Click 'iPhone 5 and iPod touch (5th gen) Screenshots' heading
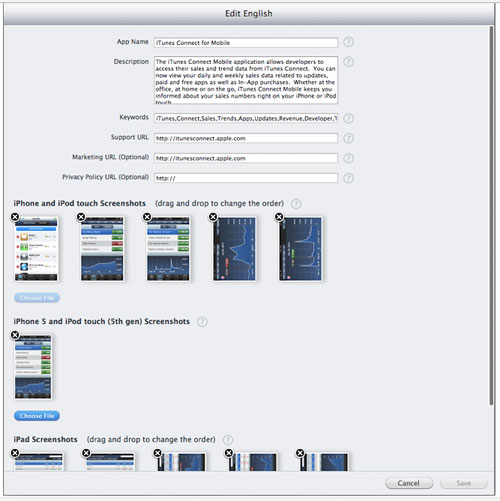The height and width of the screenshot is (501, 500). [102, 322]
